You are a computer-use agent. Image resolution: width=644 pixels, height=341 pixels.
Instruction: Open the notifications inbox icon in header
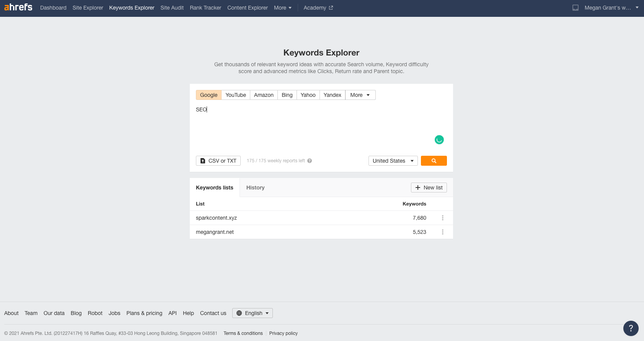[576, 8]
